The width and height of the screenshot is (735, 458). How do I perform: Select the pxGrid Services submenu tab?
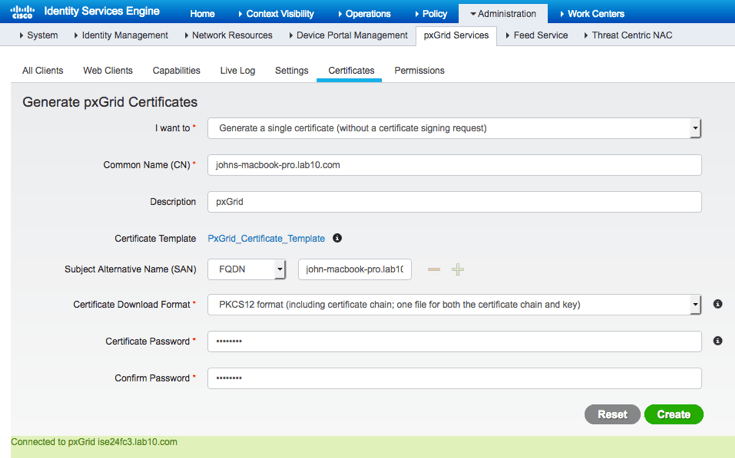tap(456, 35)
